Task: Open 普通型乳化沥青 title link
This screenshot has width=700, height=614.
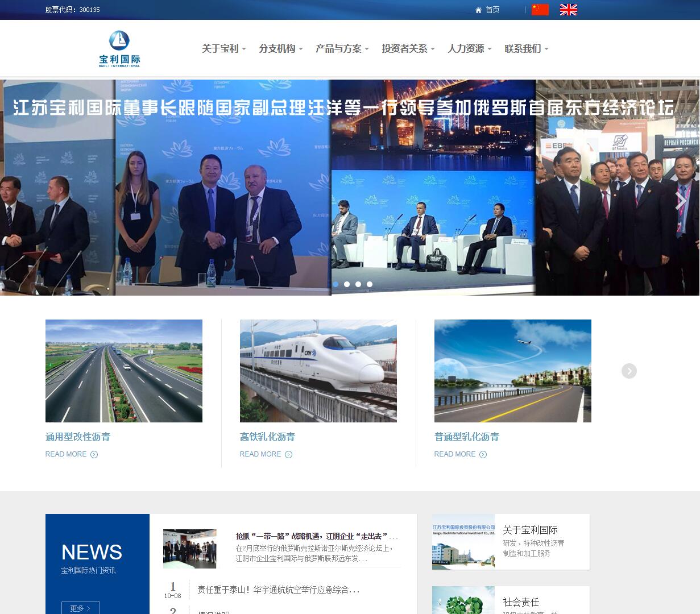Action: tap(467, 437)
